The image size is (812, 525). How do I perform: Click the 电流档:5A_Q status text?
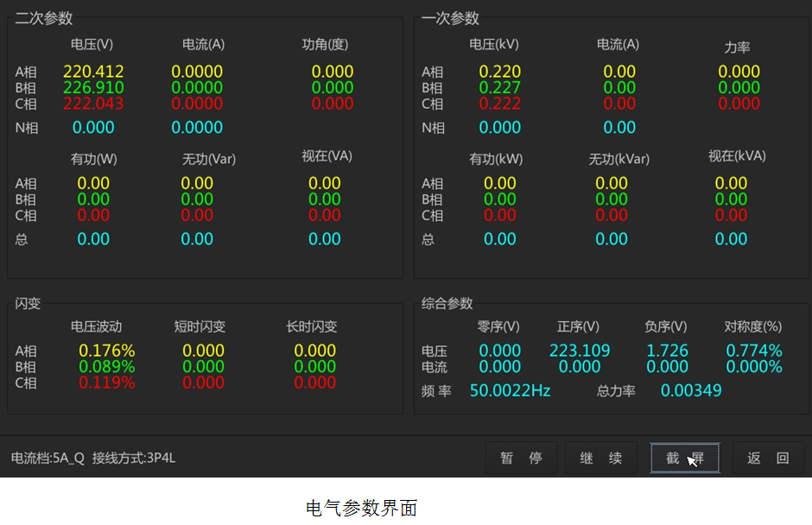(48, 458)
